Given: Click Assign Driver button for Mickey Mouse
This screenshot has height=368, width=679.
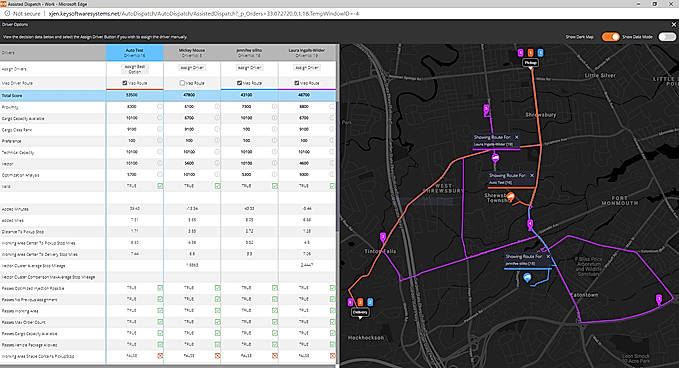Looking at the screenshot, I should pyautogui.click(x=192, y=68).
